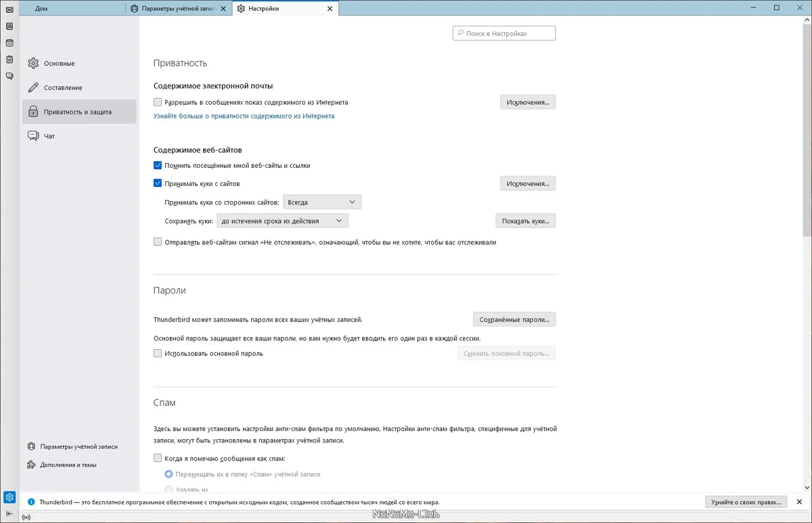
Task: Uncheck Принимать куки с сайтов
Action: (158, 183)
